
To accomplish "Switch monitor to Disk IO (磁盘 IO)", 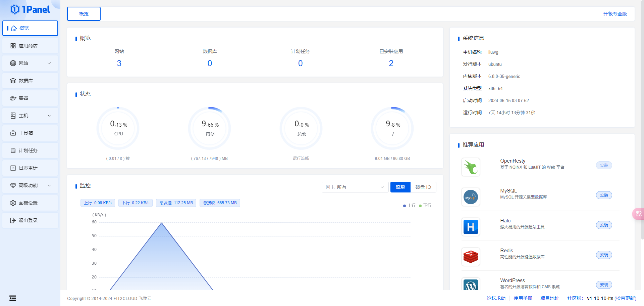I will point(423,187).
